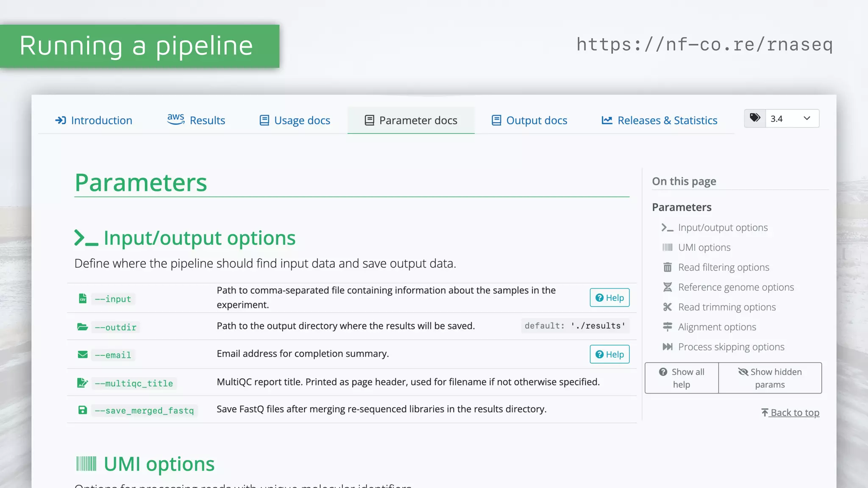Jump to Process skipping options section
The image size is (868, 488).
point(731,347)
